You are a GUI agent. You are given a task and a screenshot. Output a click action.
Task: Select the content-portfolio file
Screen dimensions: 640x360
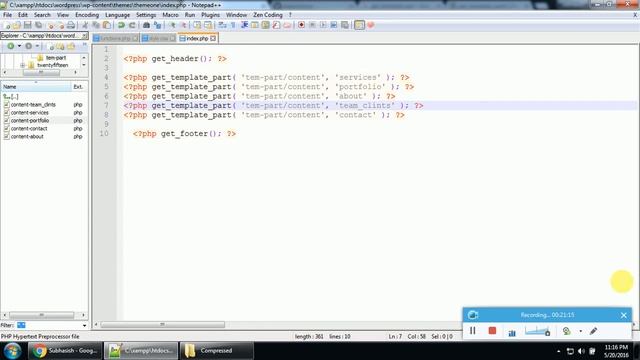tap(30, 121)
